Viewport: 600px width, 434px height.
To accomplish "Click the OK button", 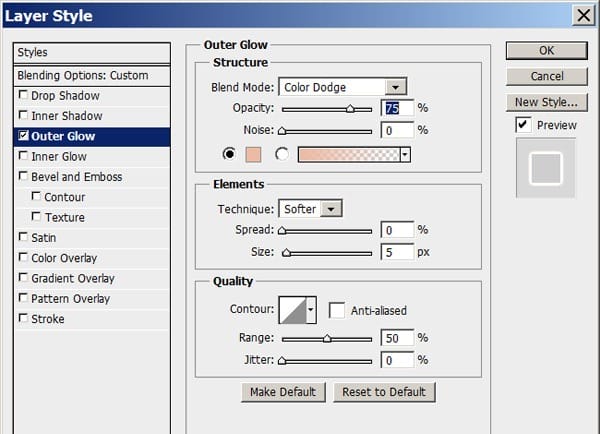I will click(546, 51).
